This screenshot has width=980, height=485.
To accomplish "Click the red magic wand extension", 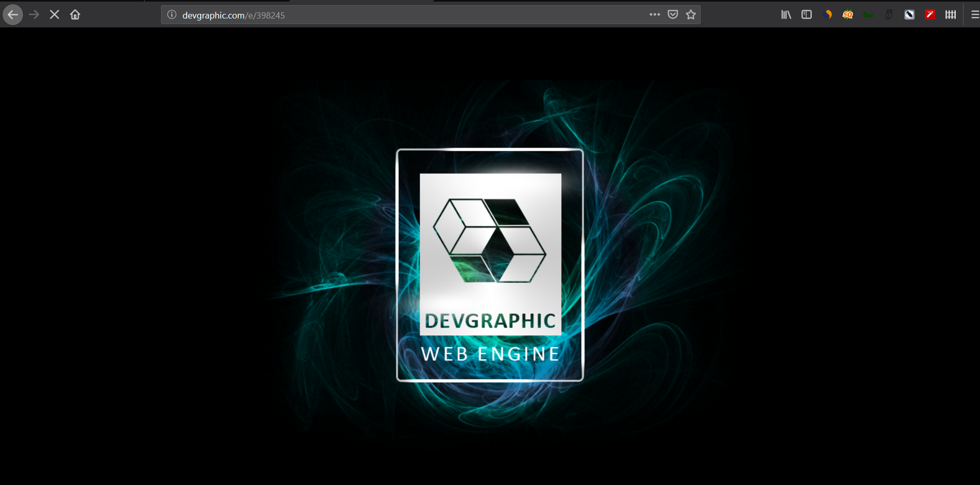I will coord(929,14).
